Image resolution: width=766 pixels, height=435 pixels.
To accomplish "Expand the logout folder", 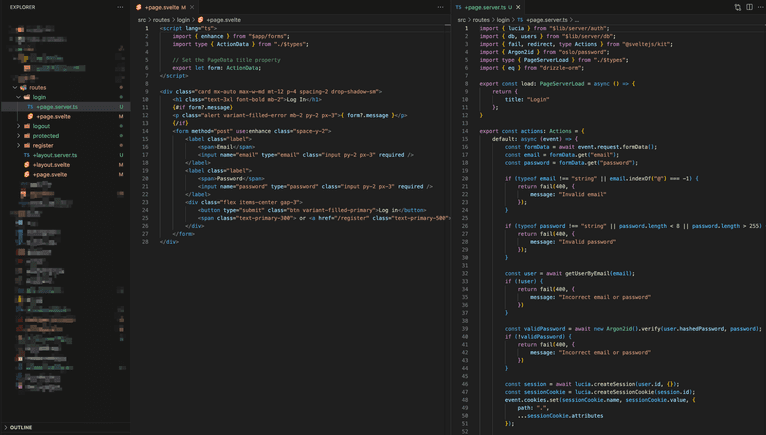I will click(41, 126).
